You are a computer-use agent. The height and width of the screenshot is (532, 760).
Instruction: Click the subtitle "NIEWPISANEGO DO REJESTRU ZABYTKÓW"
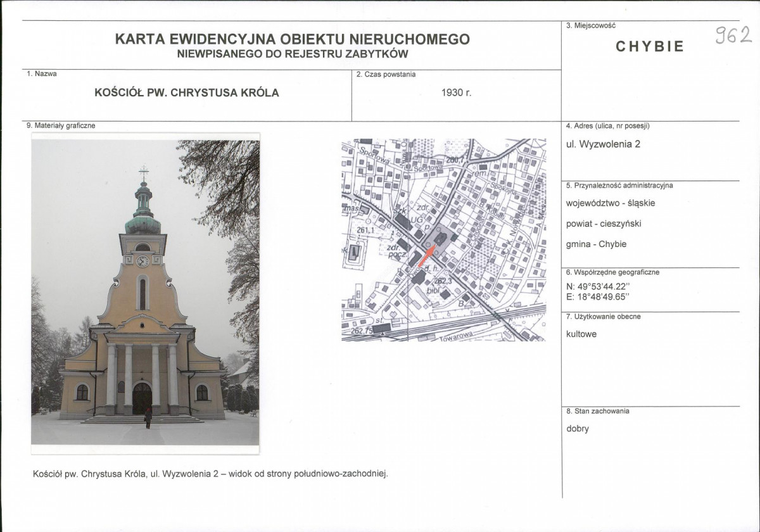pyautogui.click(x=293, y=54)
